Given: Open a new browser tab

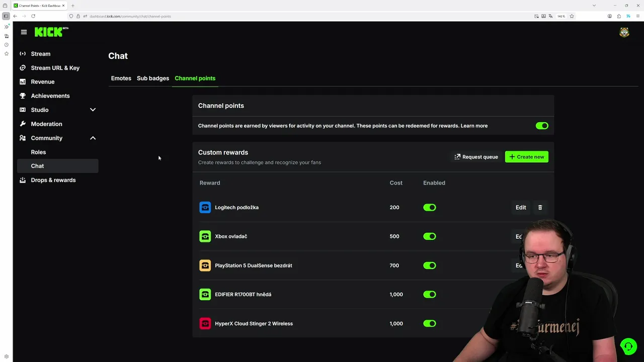Looking at the screenshot, I should click(72, 6).
